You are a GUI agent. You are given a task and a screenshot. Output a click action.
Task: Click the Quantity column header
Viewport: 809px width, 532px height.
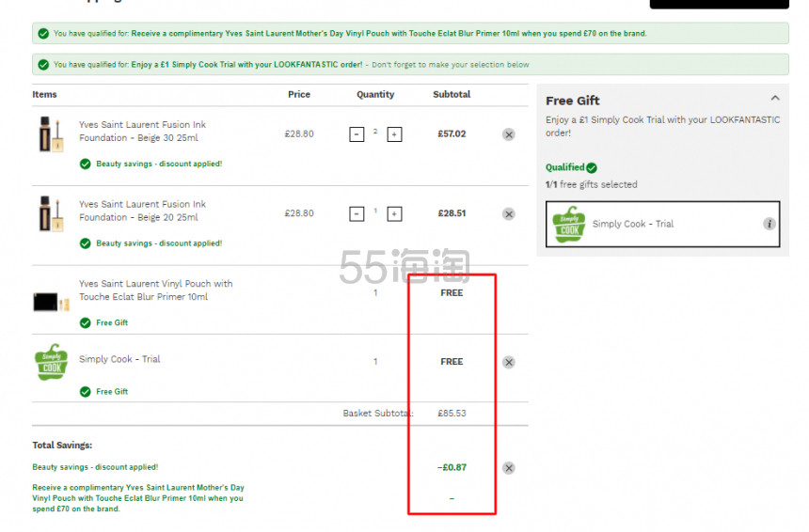point(375,94)
